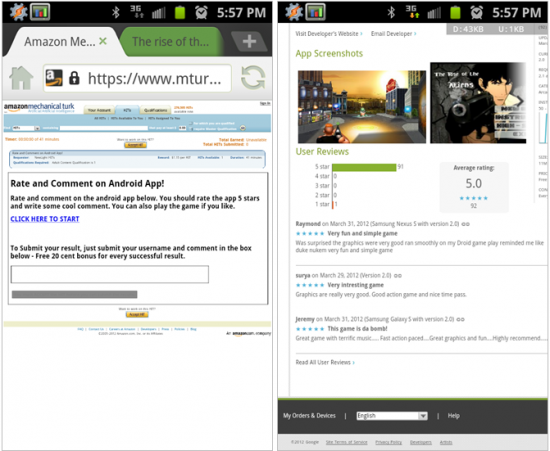Click the link icon after Jeremy's review header
This screenshot has height=451, width=550.
tap(460, 319)
